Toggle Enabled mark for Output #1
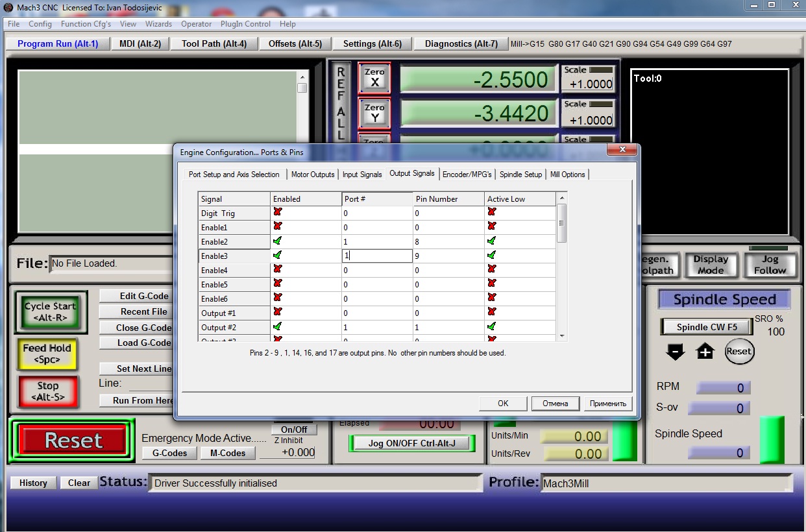Screen dimensions: 806x532 coord(278,312)
